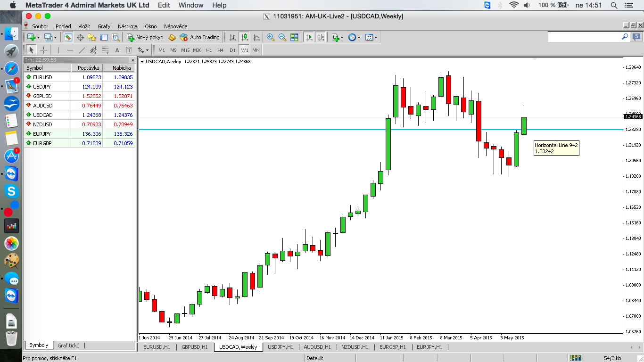Switch to the USDJPY,H1 chart tab
Screen dimensions: 644x362
coord(281,347)
